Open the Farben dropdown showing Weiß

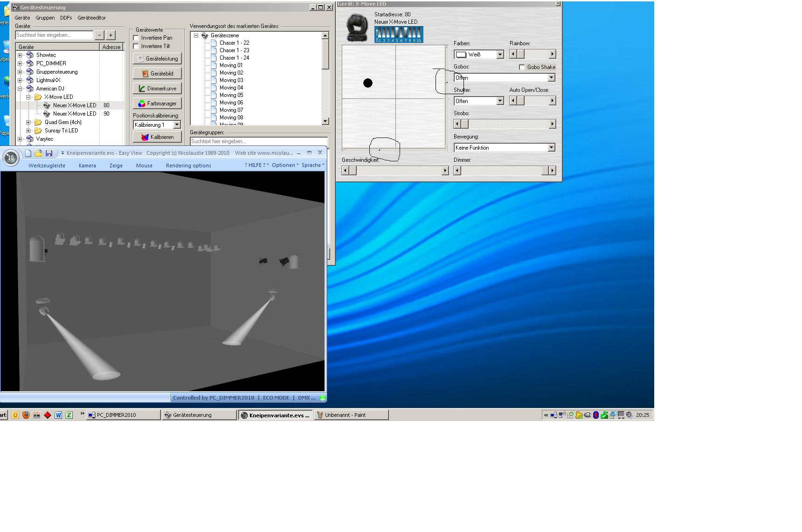point(500,55)
